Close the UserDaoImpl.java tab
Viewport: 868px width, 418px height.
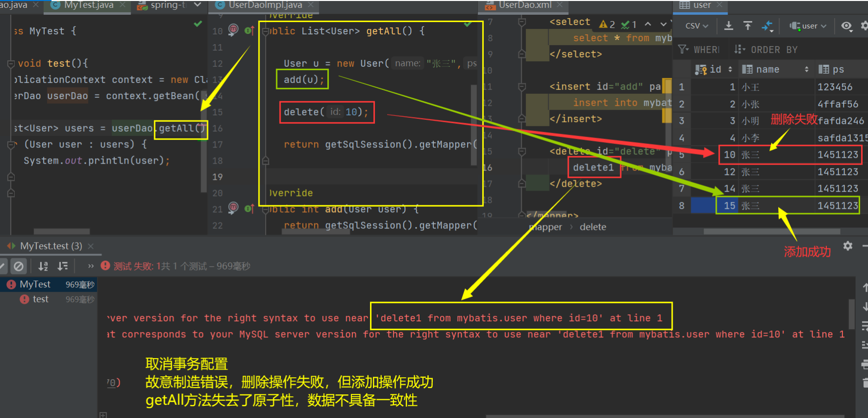pos(311,5)
